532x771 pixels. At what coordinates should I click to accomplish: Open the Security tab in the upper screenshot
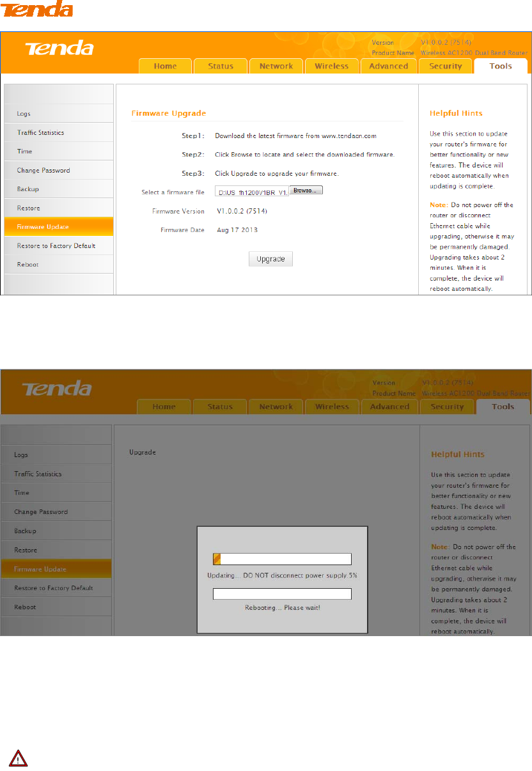[x=446, y=66]
